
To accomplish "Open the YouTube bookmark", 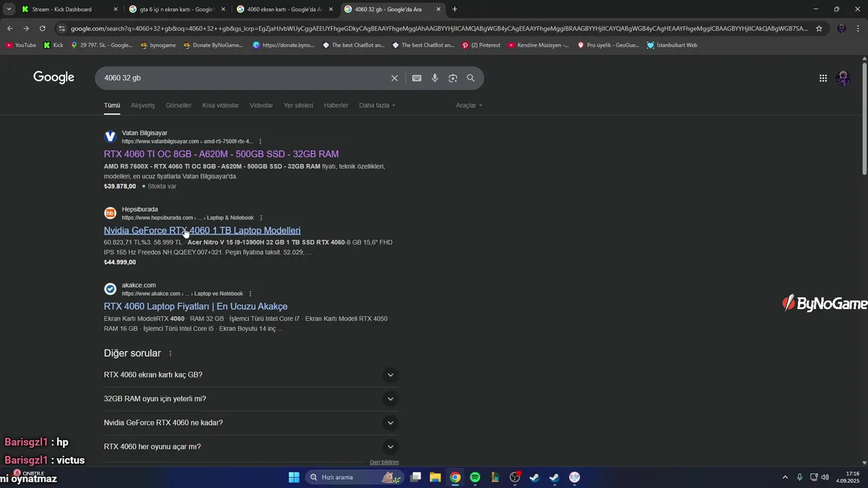I will click(21, 45).
